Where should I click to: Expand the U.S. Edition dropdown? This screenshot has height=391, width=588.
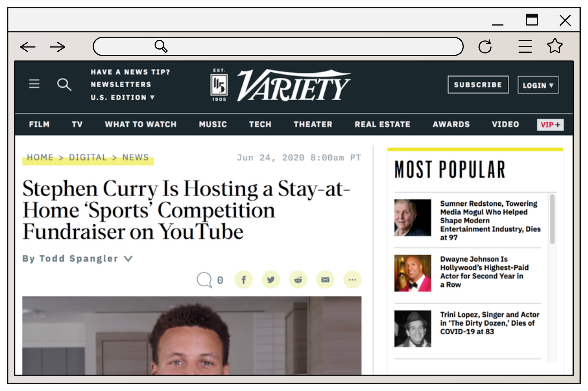click(x=122, y=97)
